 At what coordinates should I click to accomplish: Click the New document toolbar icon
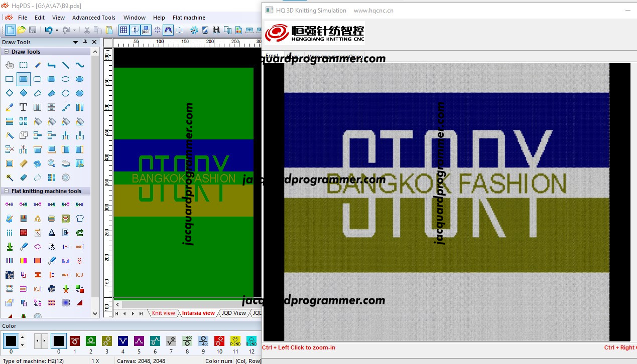tap(11, 30)
